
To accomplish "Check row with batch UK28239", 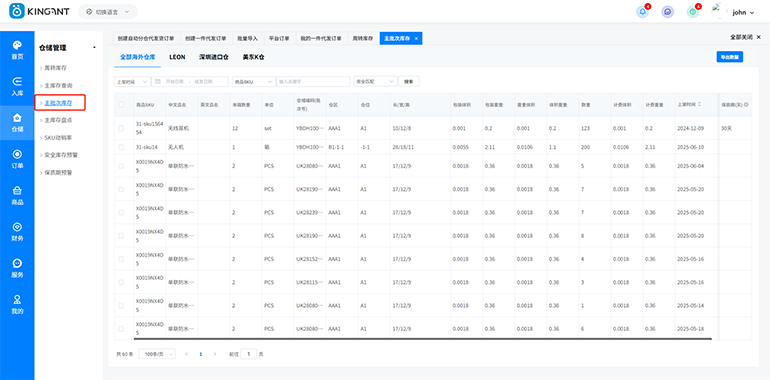I will click(x=121, y=213).
